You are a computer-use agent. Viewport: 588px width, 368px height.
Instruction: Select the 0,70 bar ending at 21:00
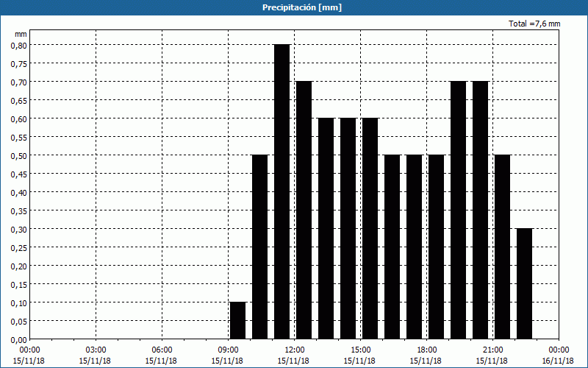click(x=481, y=210)
